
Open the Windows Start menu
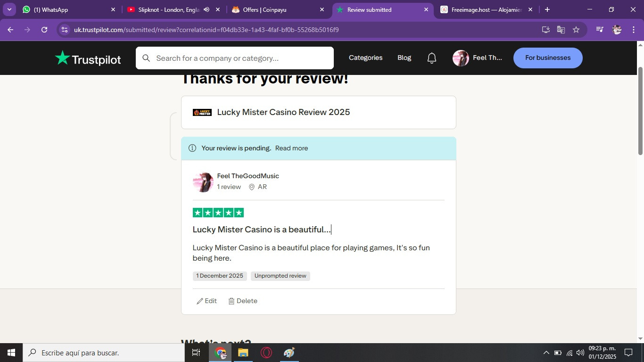[x=11, y=353]
